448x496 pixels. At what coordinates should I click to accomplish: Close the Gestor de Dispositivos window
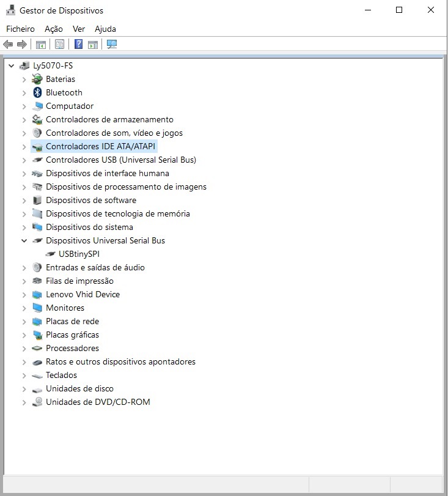(x=431, y=10)
